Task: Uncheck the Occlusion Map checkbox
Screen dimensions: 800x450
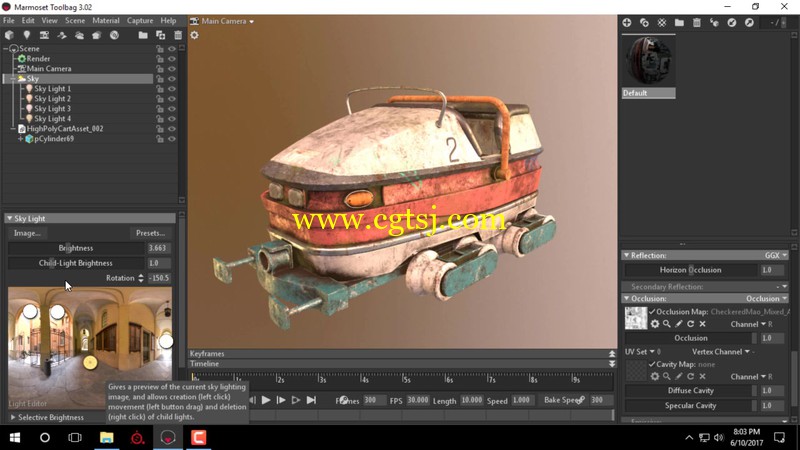Action: [x=652, y=311]
